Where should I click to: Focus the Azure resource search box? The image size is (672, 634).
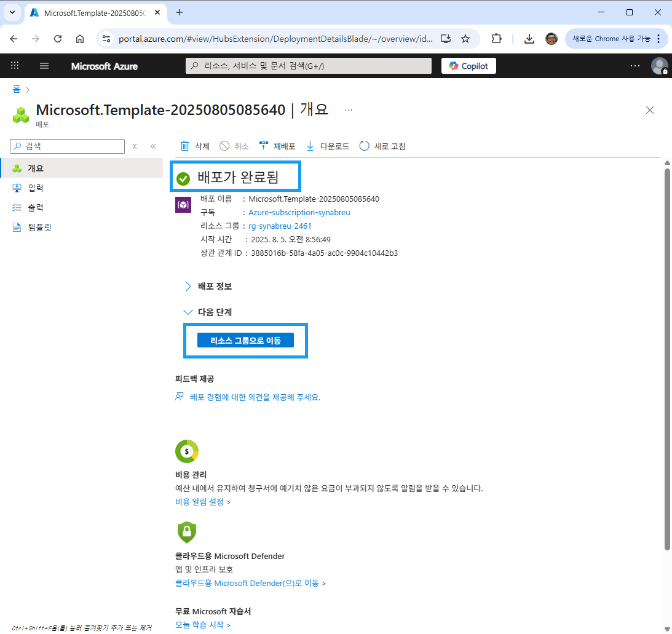tap(308, 66)
